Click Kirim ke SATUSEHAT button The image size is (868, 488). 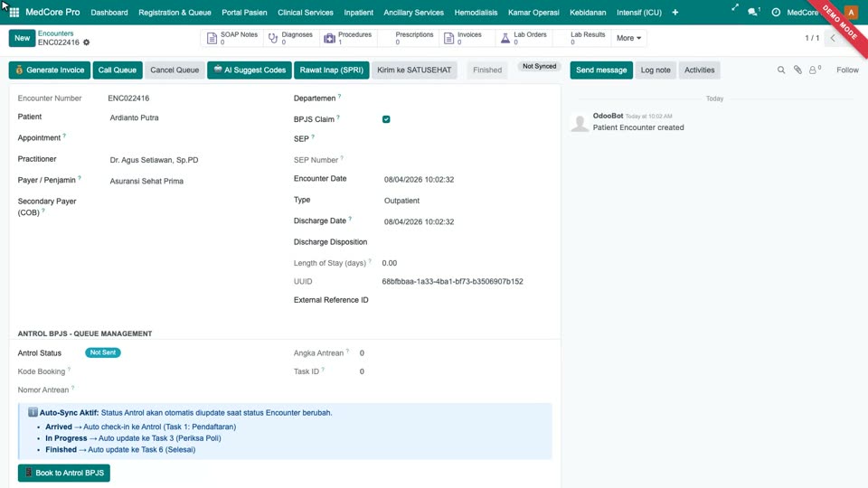point(414,70)
